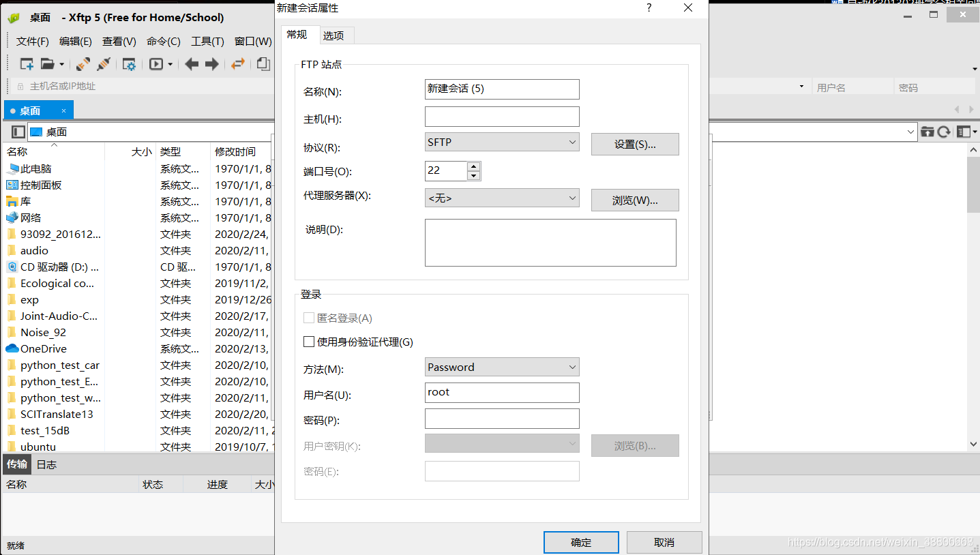
Task: Click the 用户名(U) field containing root
Action: (502, 392)
